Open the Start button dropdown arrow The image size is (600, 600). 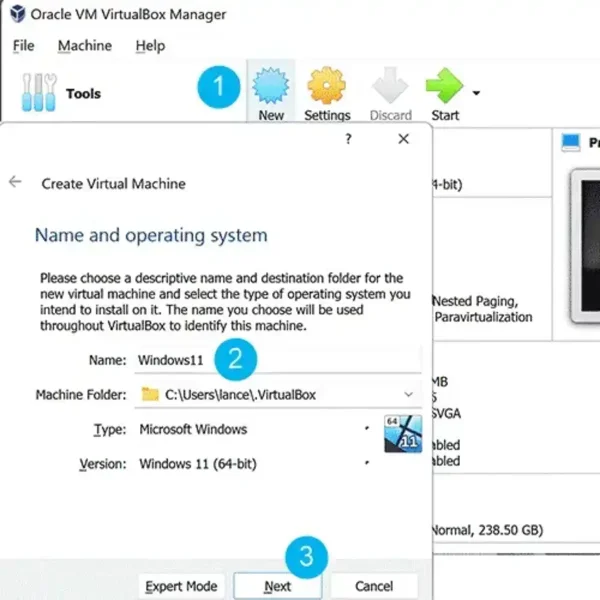click(x=476, y=93)
